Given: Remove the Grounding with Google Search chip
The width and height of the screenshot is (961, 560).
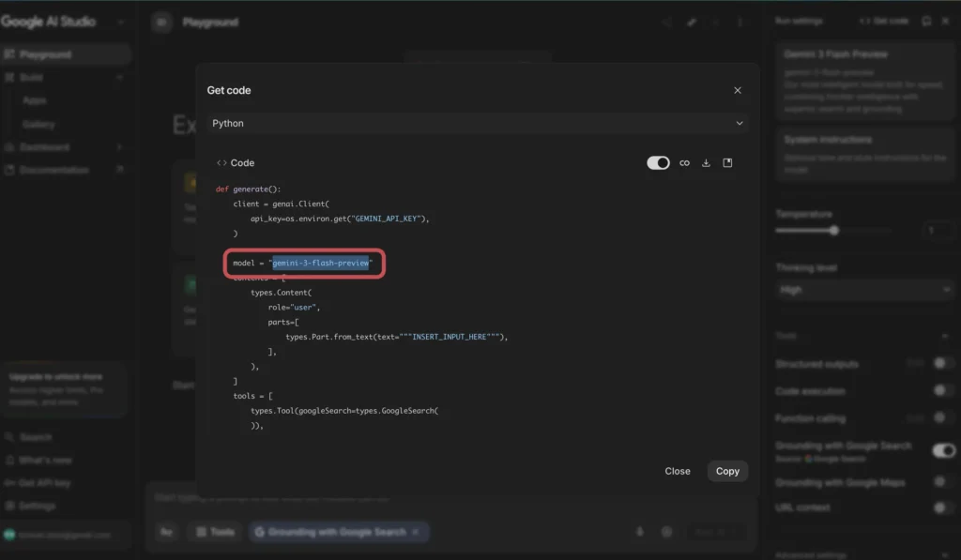Looking at the screenshot, I should coord(416,532).
